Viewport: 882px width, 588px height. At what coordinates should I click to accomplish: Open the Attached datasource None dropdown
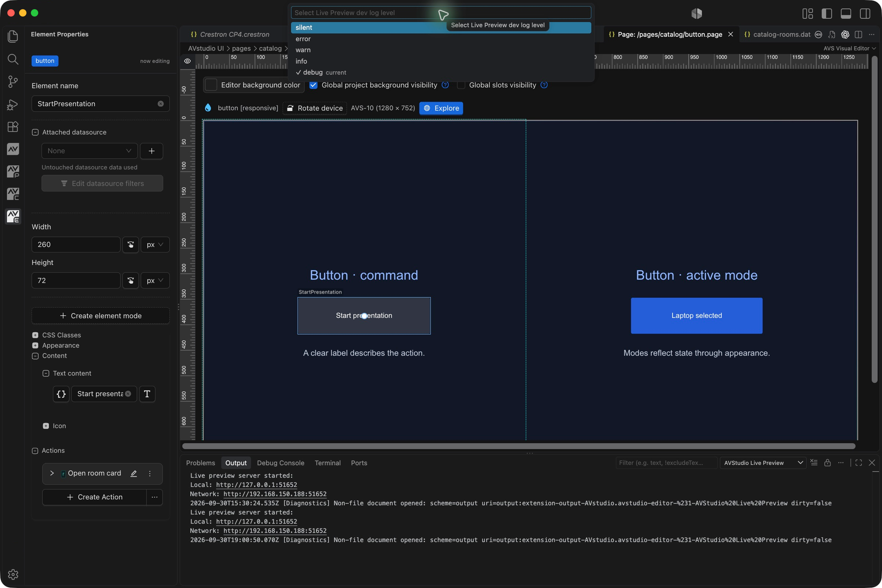tap(90, 151)
